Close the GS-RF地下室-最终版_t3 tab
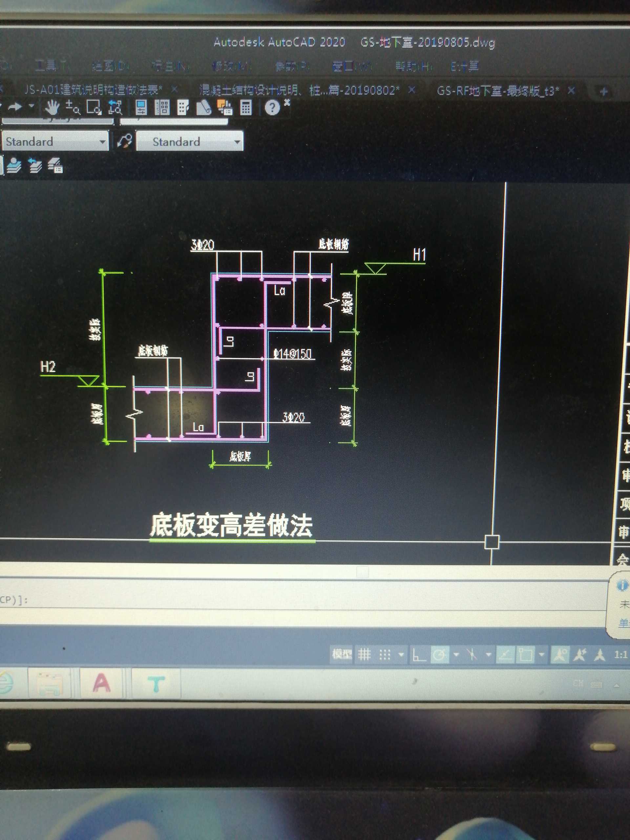Viewport: 630px width, 840px height. [571, 91]
